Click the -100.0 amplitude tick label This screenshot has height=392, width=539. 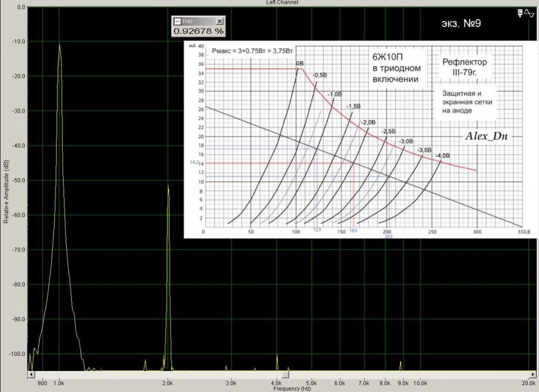(16, 354)
